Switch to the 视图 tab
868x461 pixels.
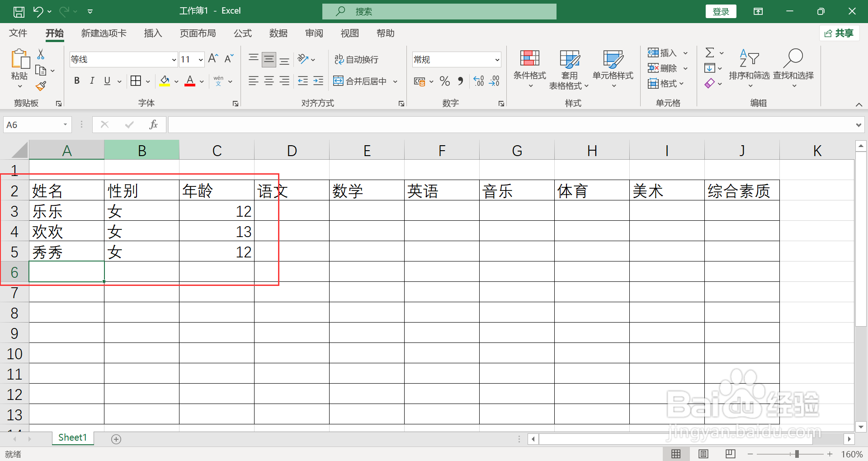tap(349, 33)
